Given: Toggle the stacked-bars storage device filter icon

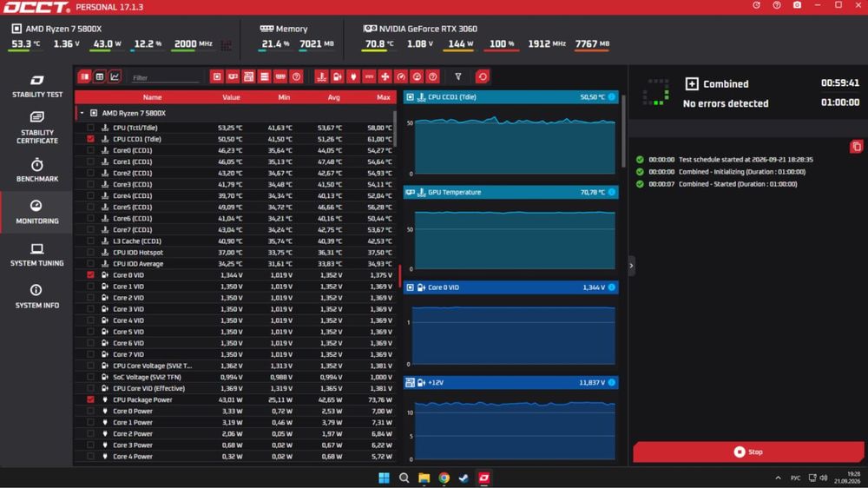Looking at the screenshot, I should [x=265, y=77].
